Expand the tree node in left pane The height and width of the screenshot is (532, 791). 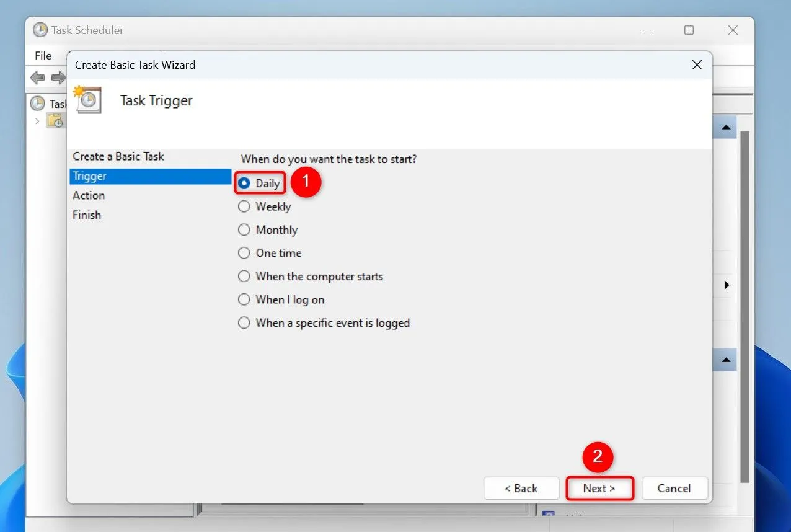tap(37, 122)
